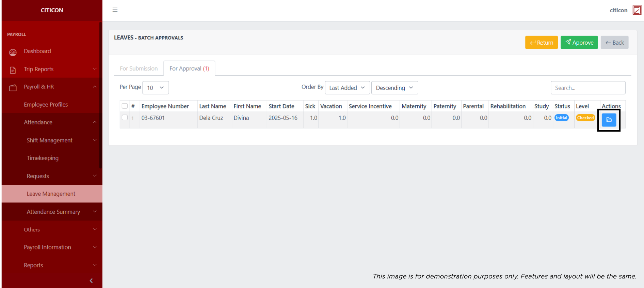This screenshot has height=288, width=644.
Task: Open the Descending sort dropdown
Action: 395,88
